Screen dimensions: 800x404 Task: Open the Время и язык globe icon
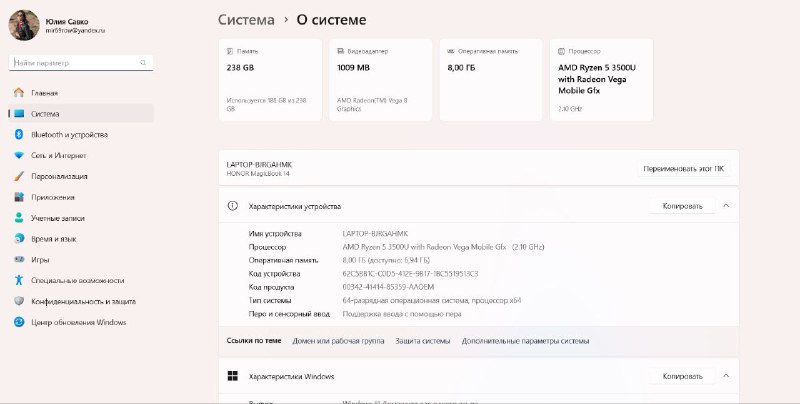click(19, 239)
